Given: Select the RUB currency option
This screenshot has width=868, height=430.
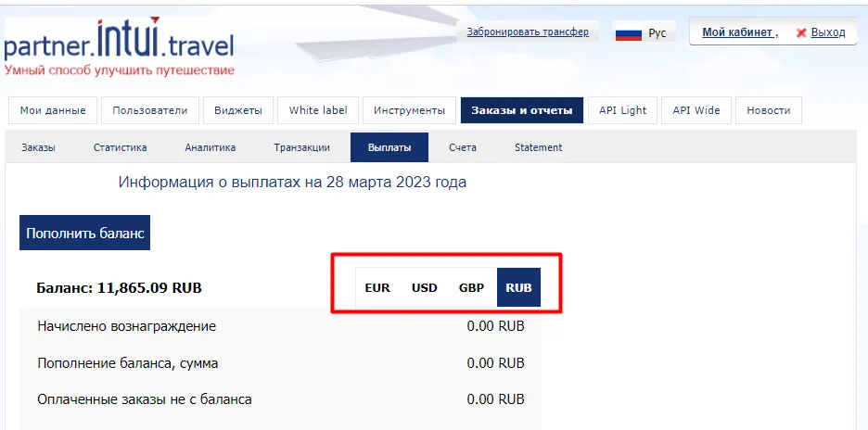Looking at the screenshot, I should tap(518, 287).
